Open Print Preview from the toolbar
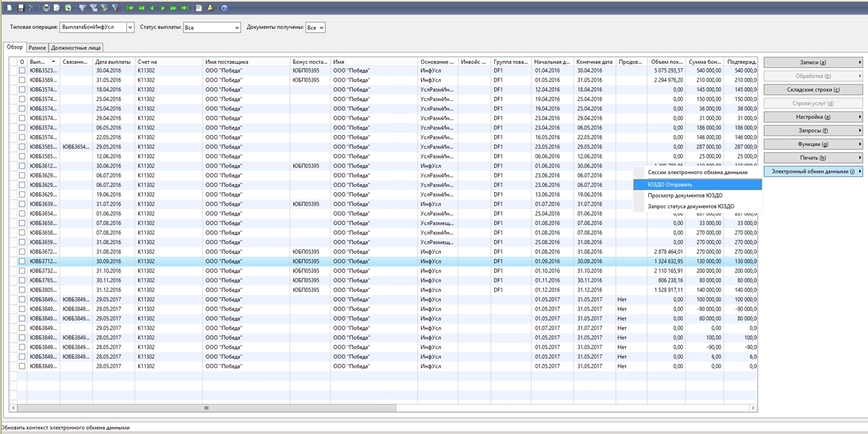Image resolution: width=868 pixels, height=434 pixels. pos(57,8)
